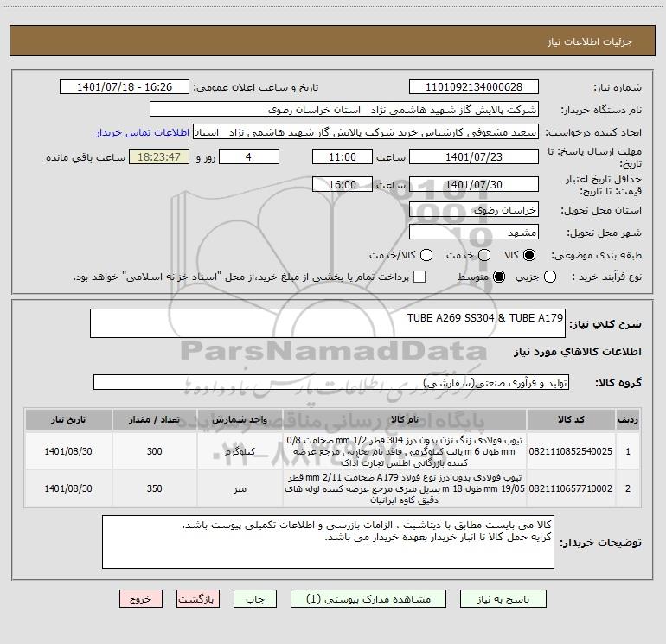Click the گروه کالا field تولید و فرآوری صنعتی
The width and height of the screenshot is (666, 644).
331,382
